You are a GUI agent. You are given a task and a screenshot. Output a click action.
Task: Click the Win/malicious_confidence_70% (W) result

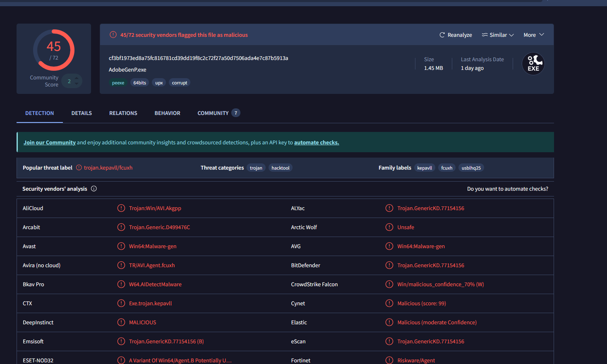coord(441,284)
